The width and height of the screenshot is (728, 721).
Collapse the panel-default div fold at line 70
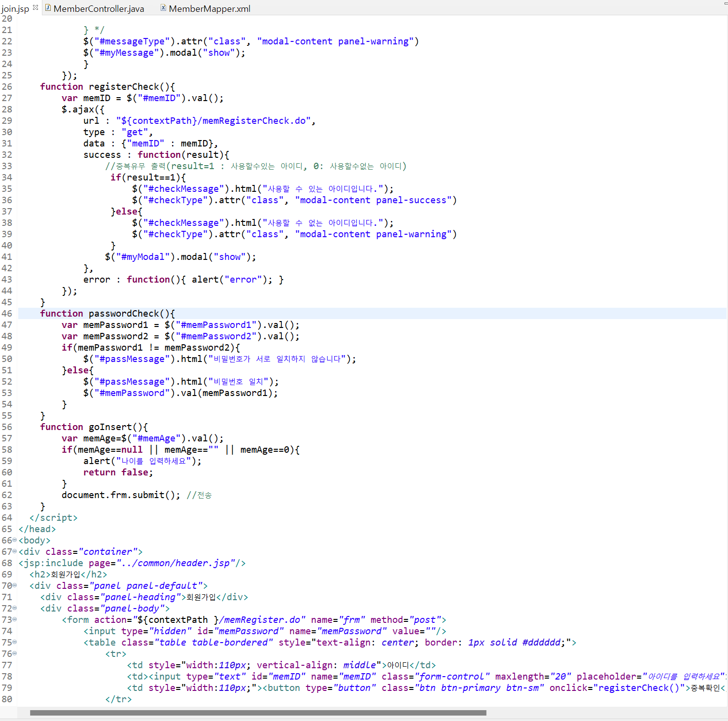click(x=15, y=585)
